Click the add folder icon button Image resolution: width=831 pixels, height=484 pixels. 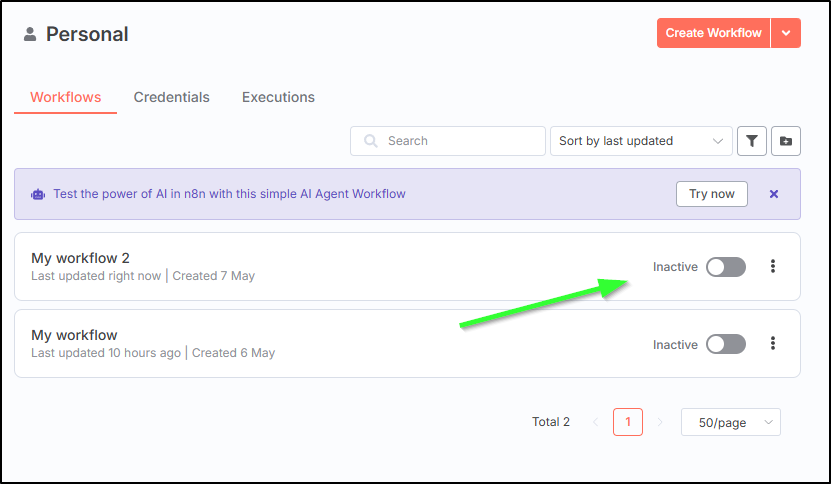pyautogui.click(x=786, y=141)
